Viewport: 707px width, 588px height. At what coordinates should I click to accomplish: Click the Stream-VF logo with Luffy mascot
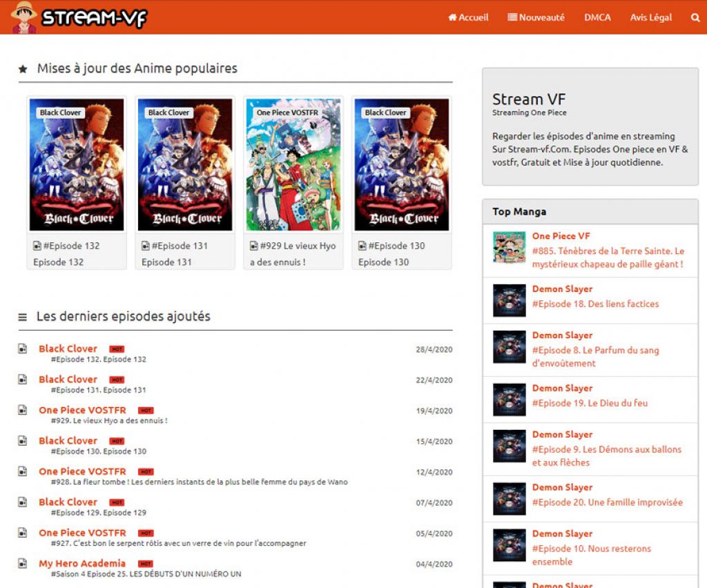coord(79,17)
